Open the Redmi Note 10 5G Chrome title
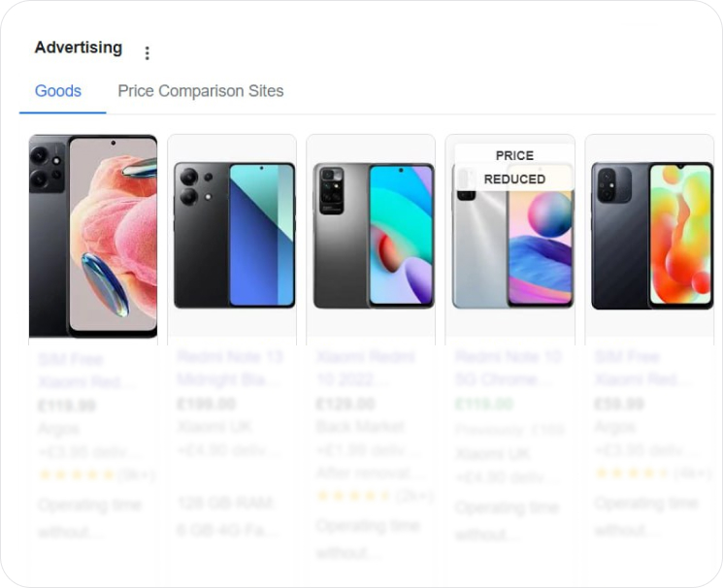Image resolution: width=723 pixels, height=588 pixels. coord(509,368)
